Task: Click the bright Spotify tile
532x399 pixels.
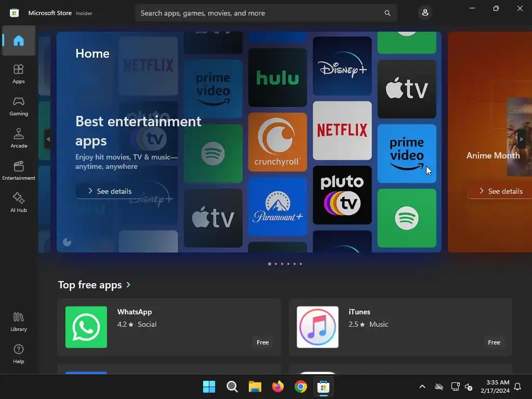Action: [x=407, y=218]
